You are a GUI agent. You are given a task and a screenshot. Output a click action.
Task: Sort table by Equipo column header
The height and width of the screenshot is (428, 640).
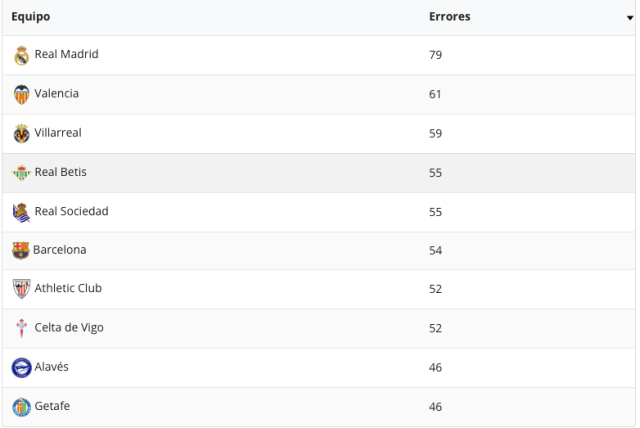(31, 17)
